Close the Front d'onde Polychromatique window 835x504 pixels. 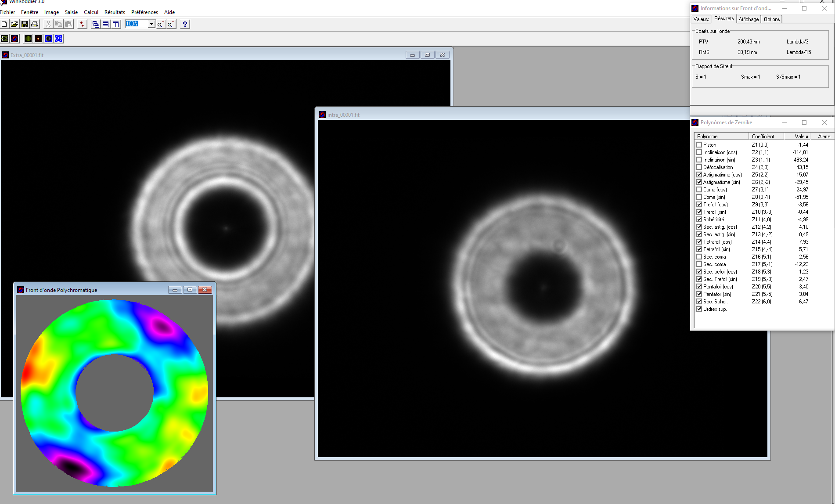click(205, 290)
